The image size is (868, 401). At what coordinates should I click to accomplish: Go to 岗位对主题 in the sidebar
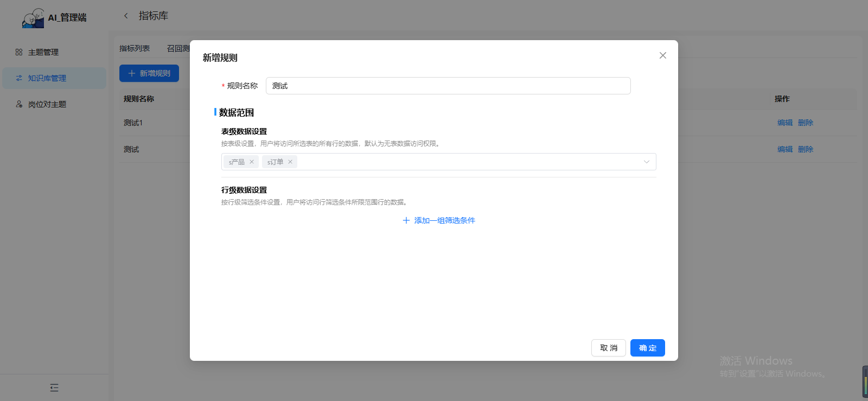[47, 104]
